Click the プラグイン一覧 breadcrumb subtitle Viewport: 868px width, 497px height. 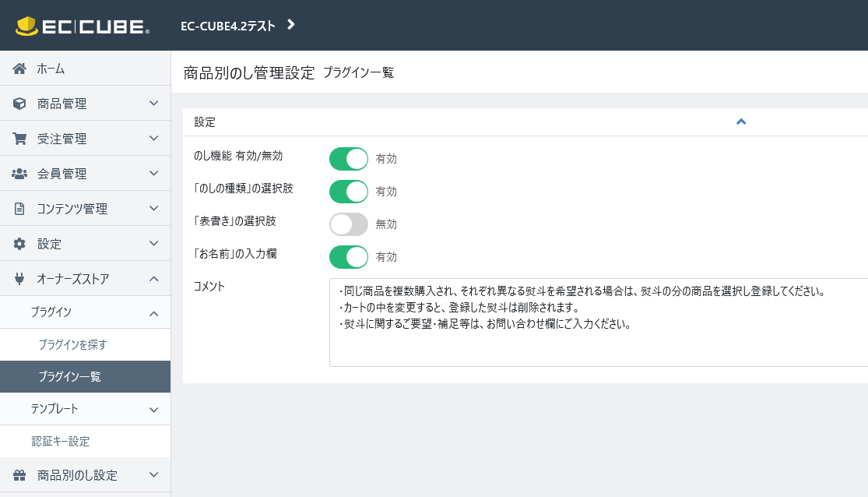pyautogui.click(x=358, y=72)
